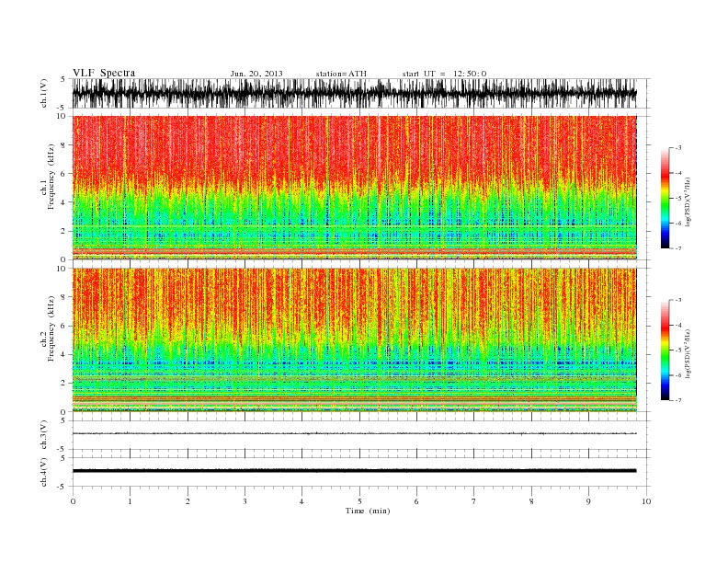Click the thick ch.4 voltage trace
This screenshot has width=728, height=563.
354,471
